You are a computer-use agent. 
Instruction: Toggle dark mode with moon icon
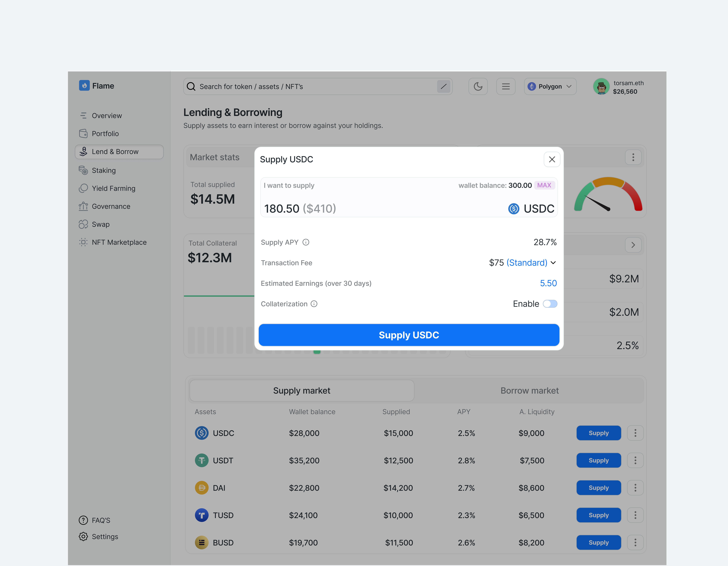coord(478,86)
